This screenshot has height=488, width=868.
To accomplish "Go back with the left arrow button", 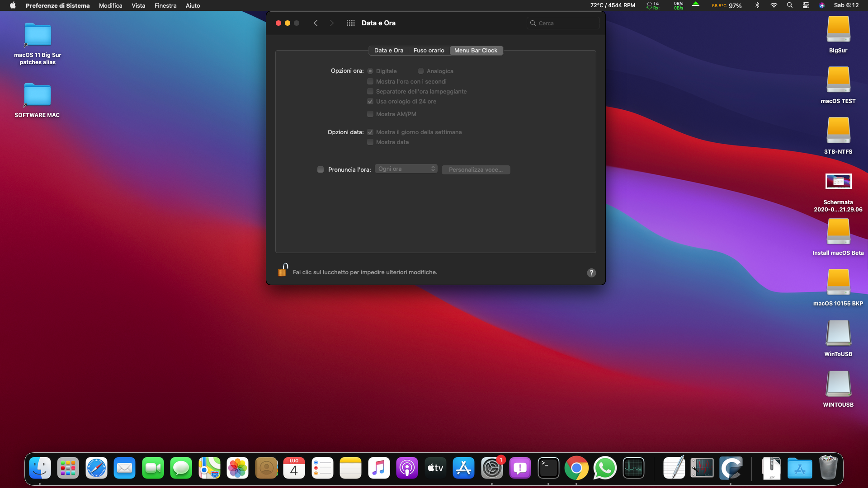I will coord(316,23).
